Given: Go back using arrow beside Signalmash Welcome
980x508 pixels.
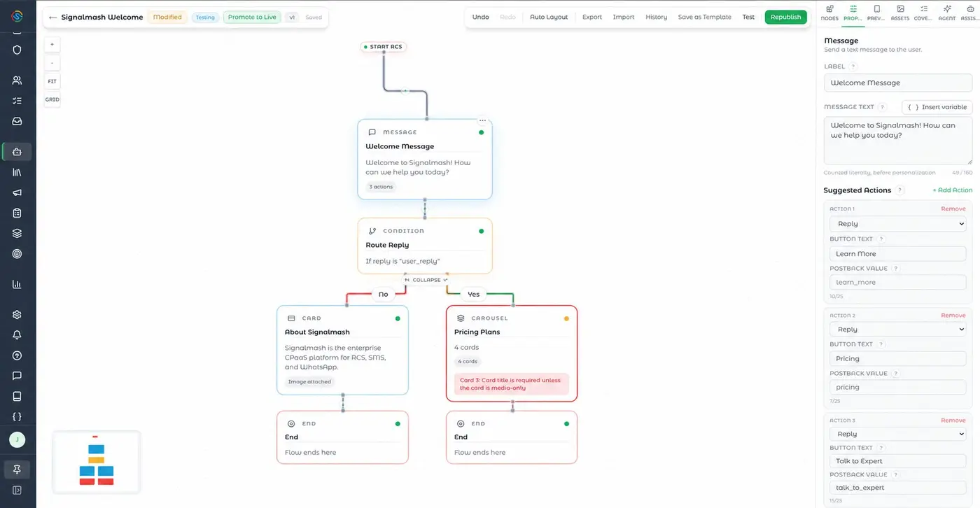Looking at the screenshot, I should click(x=53, y=17).
